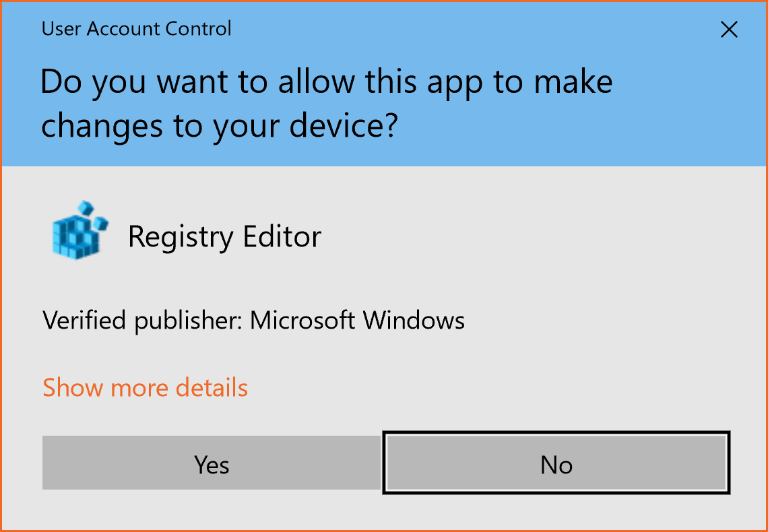Choose the focused No button
This screenshot has width=768, height=532.
[556, 463]
